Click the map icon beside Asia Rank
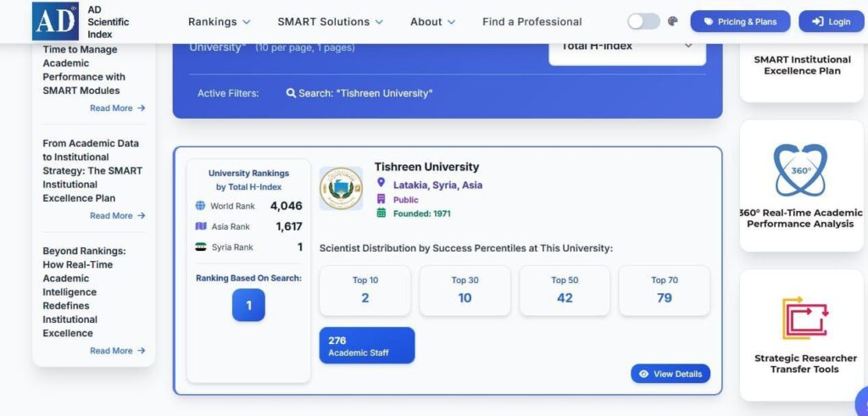 click(x=201, y=226)
